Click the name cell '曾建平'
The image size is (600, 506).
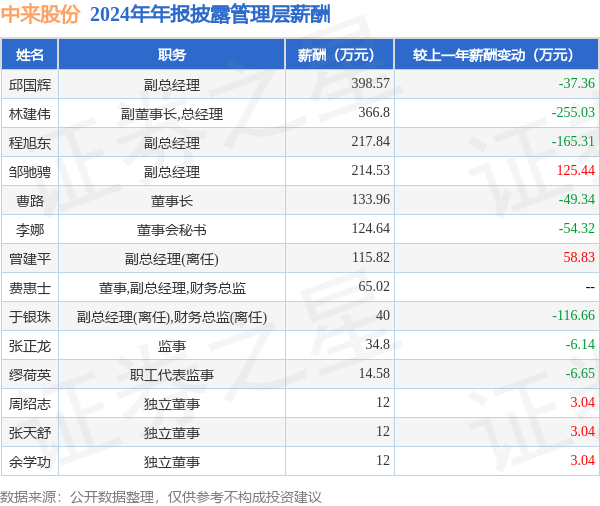pyautogui.click(x=29, y=259)
